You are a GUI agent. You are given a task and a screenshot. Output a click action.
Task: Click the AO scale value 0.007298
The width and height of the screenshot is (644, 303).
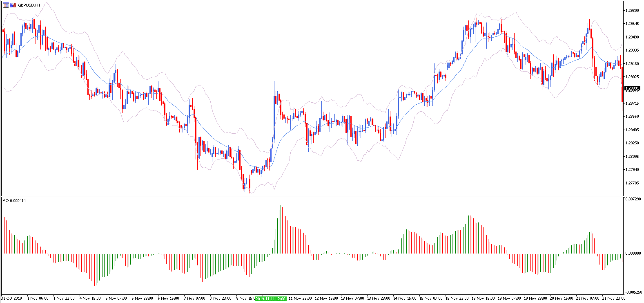633,199
